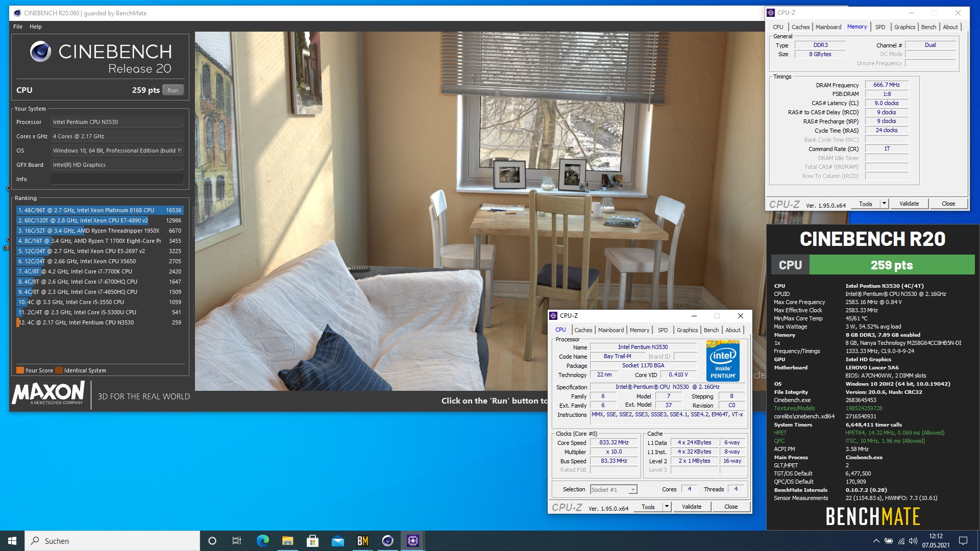Click the Cinebench title bar app icon
This screenshot has height=551, width=980.
[17, 13]
